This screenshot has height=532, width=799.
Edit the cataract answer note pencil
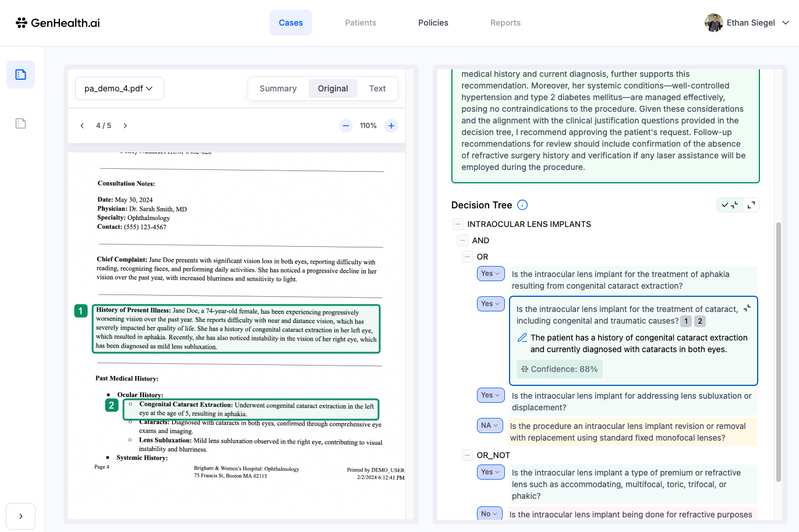[x=522, y=338]
